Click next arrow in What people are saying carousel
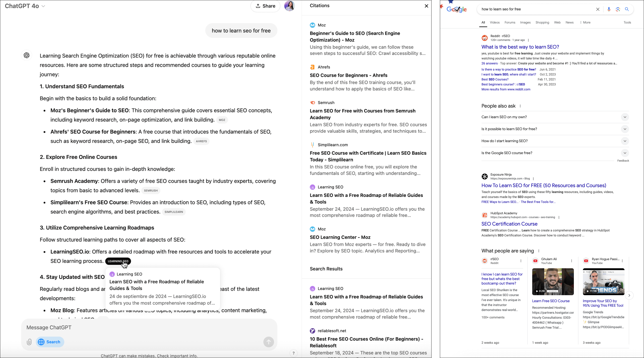644x358 pixels. coord(629,295)
